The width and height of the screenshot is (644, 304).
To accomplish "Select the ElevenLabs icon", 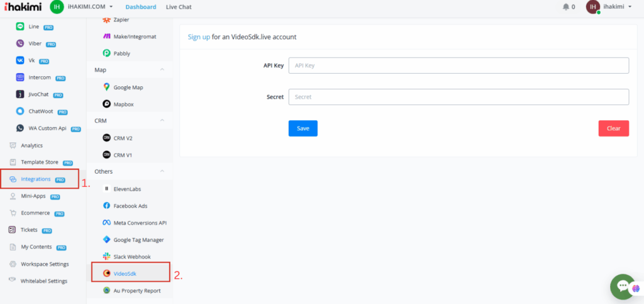I will click(x=106, y=189).
